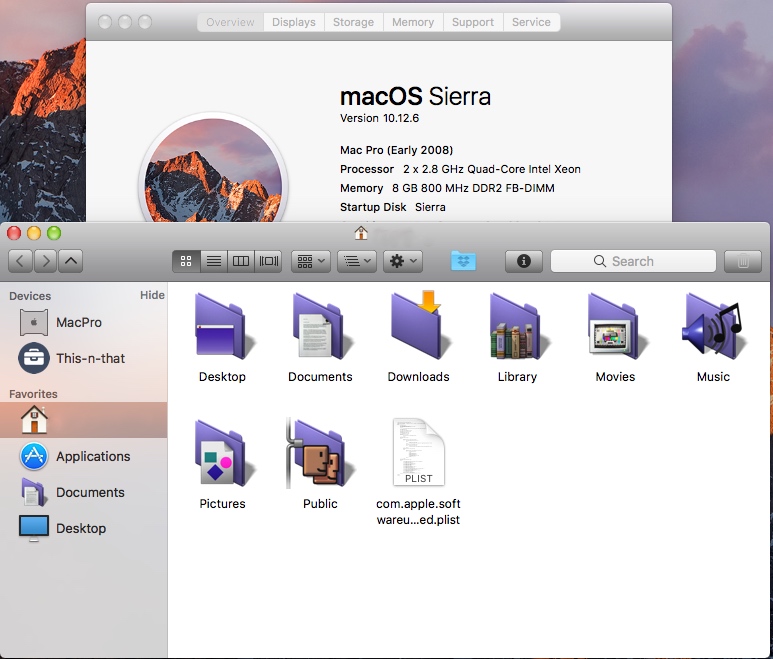Select the Pictures folder icon
This screenshot has height=659, width=773.
[x=223, y=453]
